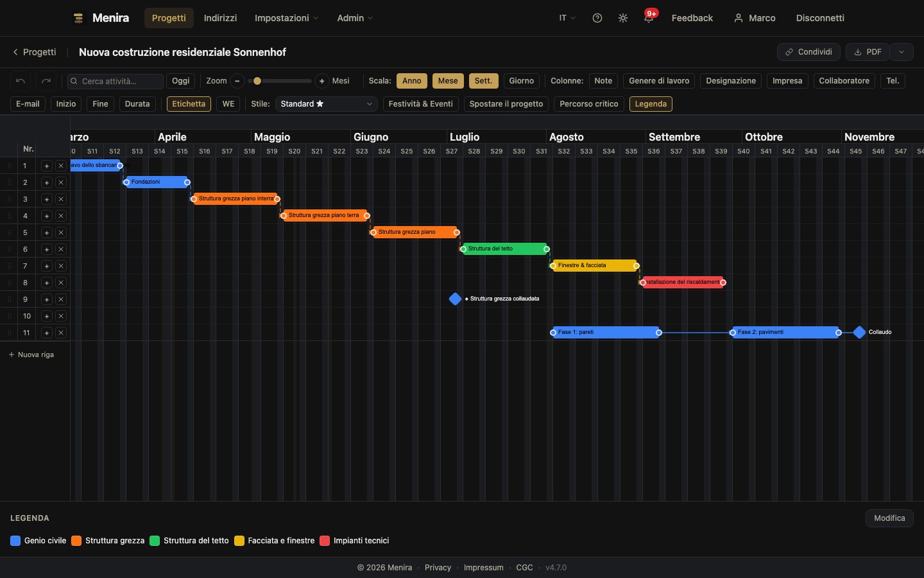
Task: Click the Struttura grezza collaudata milestone diamond
Action: (456, 299)
